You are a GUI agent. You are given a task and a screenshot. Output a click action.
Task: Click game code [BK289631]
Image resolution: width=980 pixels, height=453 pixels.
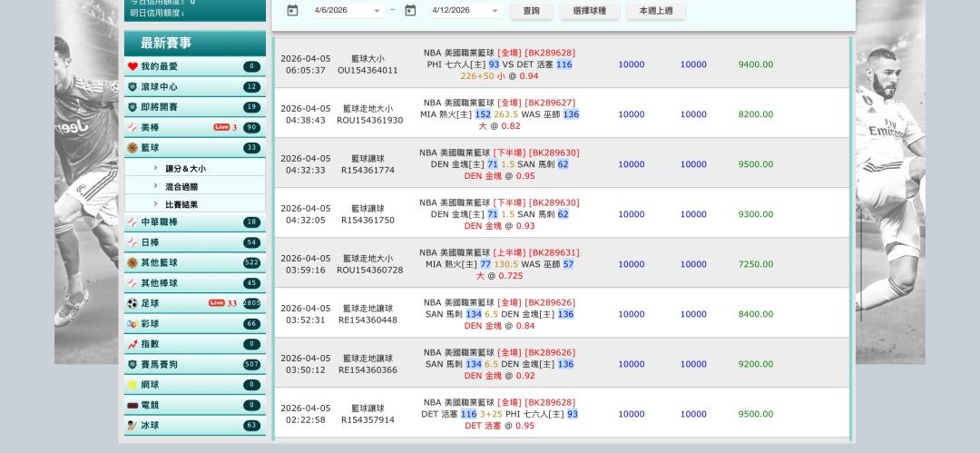coord(554,252)
